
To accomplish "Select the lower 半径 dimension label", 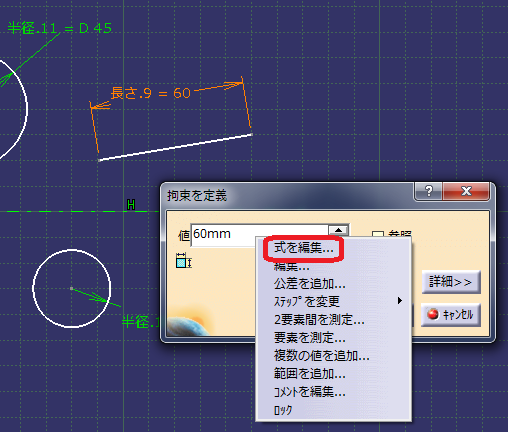I will (141, 322).
